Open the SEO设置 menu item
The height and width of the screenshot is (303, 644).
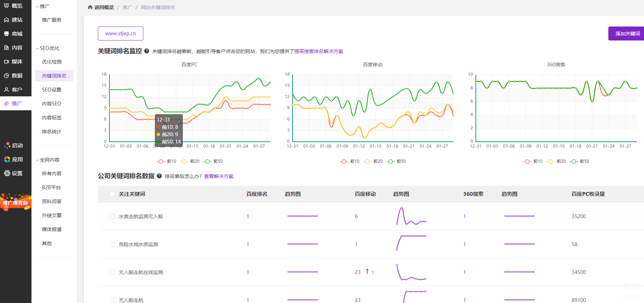point(51,90)
